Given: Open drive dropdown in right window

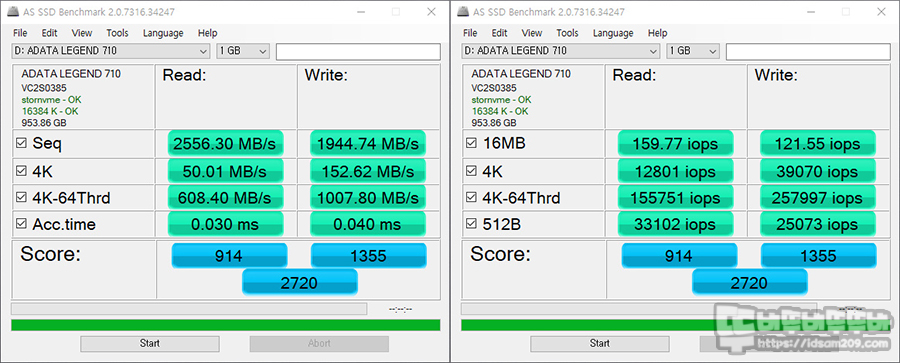Looking at the screenshot, I should click(x=561, y=51).
